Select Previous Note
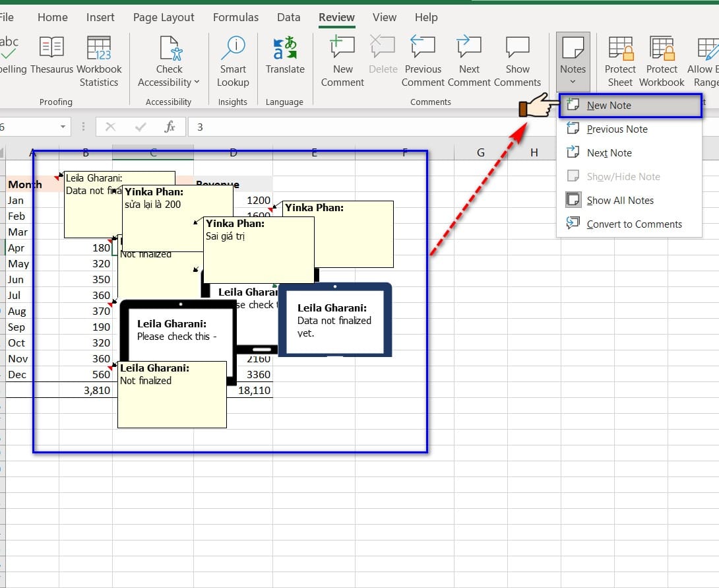 tap(629, 129)
